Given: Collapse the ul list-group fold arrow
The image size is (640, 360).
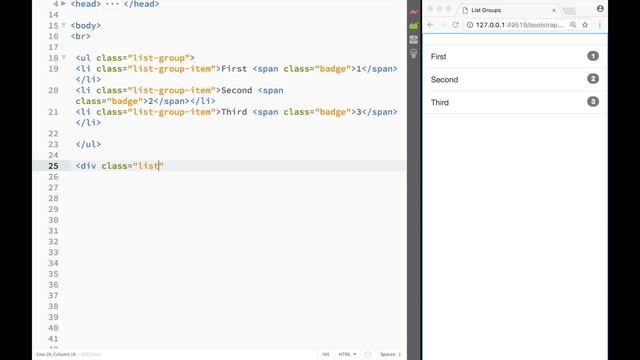Looking at the screenshot, I should coord(64,58).
